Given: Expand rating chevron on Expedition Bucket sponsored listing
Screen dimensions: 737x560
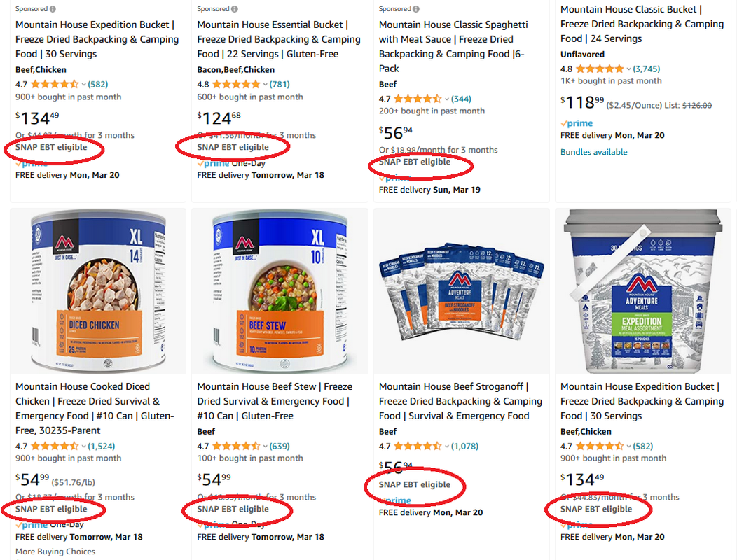Looking at the screenshot, I should click(83, 85).
